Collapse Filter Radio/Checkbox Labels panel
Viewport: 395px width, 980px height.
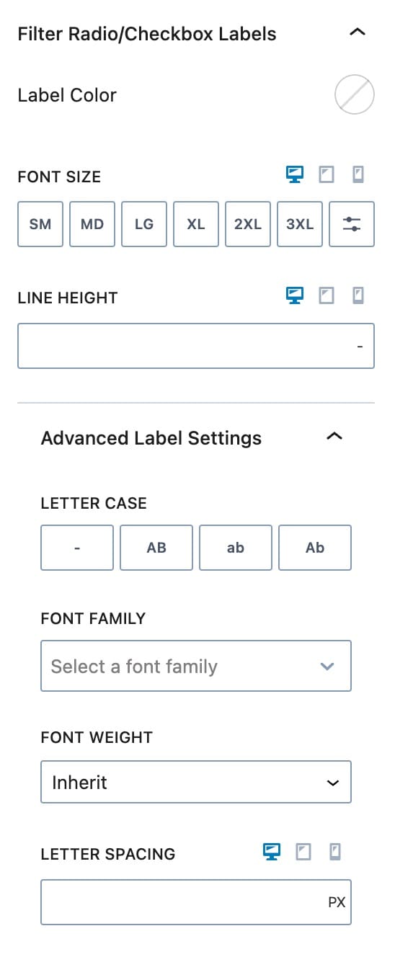click(357, 32)
